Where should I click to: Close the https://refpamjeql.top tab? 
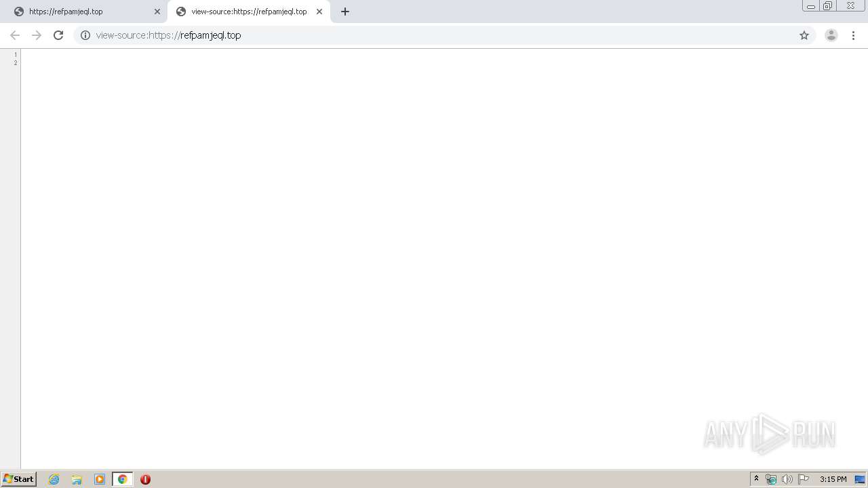[x=157, y=12]
